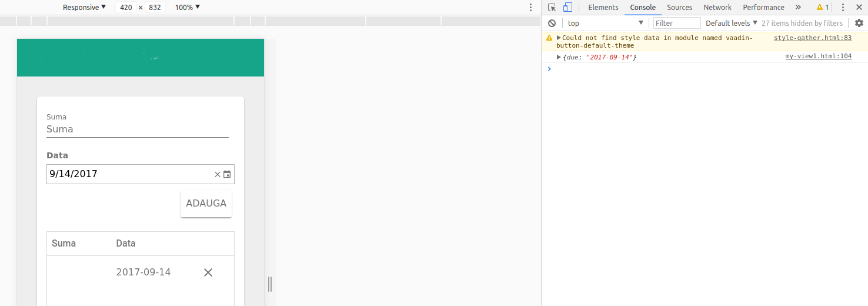The image size is (868, 306).
Task: Expand the logged due object
Action: coord(559,57)
